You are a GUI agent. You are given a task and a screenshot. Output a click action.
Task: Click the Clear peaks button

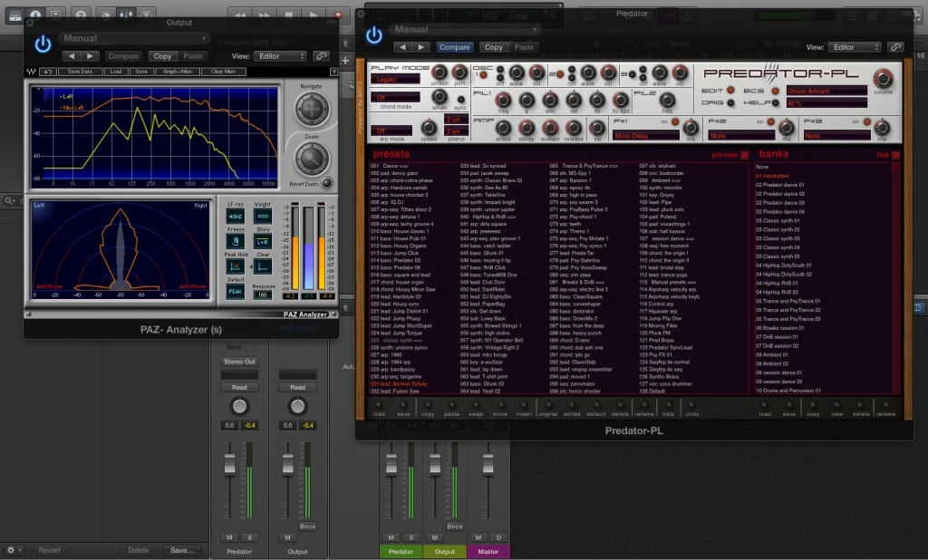pyautogui.click(x=262, y=266)
